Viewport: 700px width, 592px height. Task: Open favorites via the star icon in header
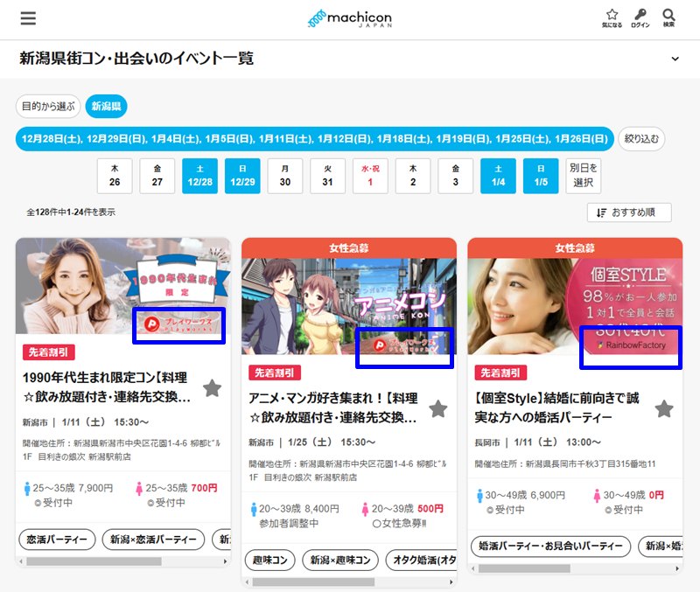tap(612, 18)
